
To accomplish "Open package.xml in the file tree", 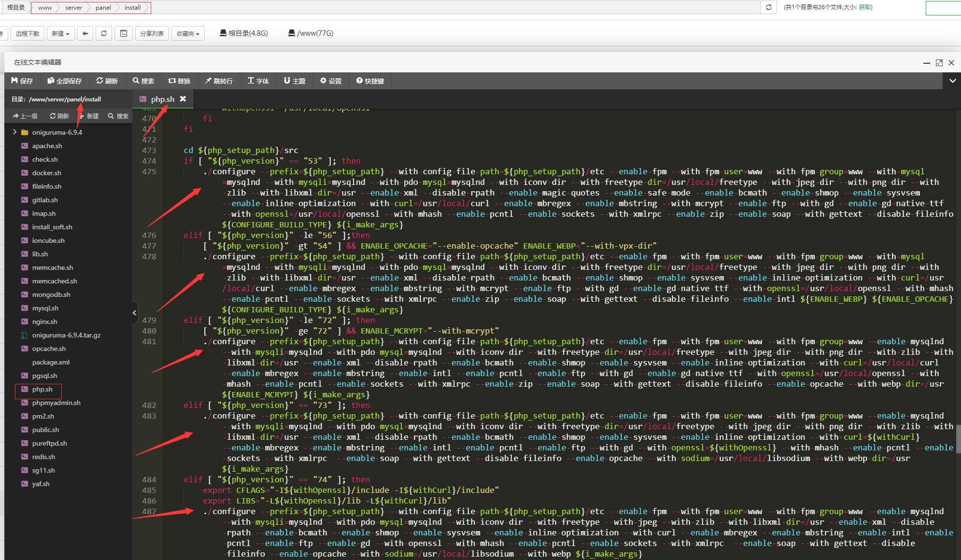I will (x=51, y=362).
